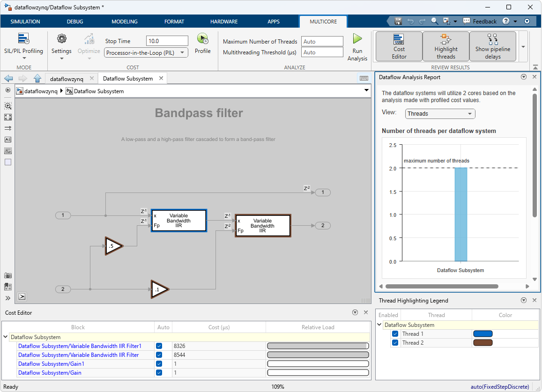Collapse the Dataflow Subsystem cost tree
The height and width of the screenshot is (392, 542).
pyautogui.click(x=6, y=337)
